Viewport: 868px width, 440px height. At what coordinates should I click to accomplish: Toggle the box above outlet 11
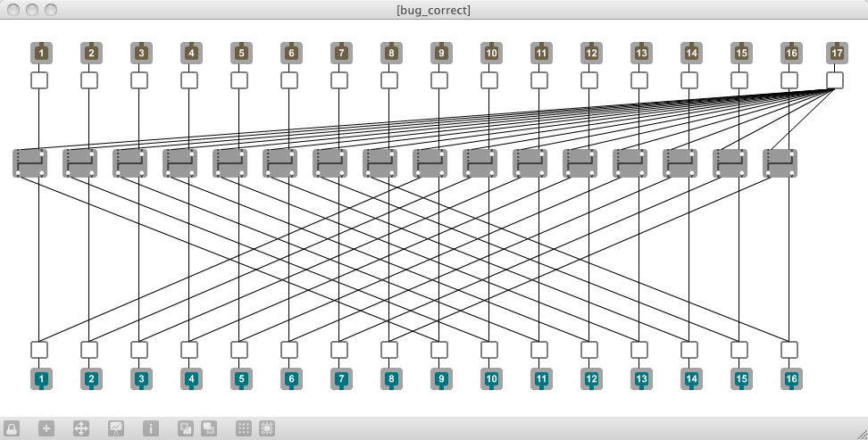click(539, 350)
